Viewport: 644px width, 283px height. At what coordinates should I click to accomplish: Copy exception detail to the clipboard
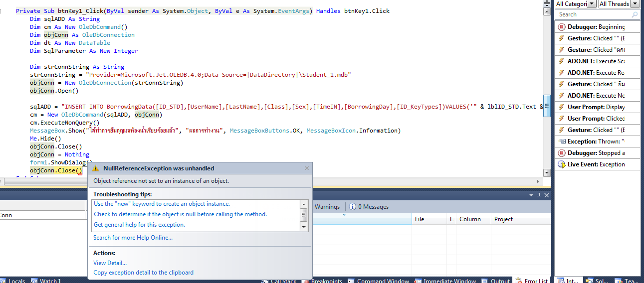point(143,273)
